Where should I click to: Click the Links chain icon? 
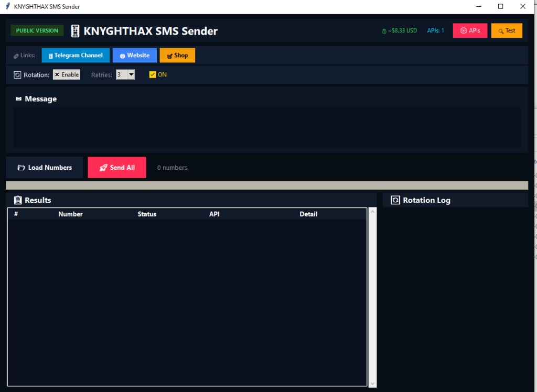[16, 56]
